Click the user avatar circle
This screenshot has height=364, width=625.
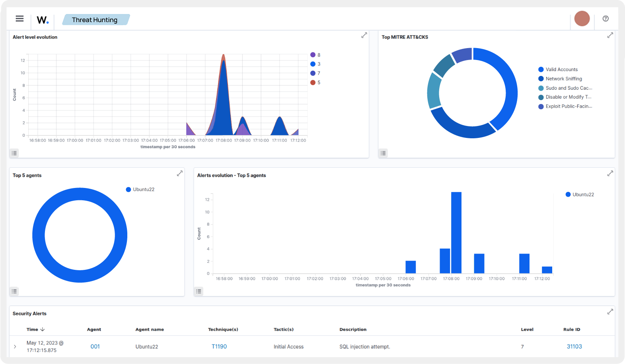tap(582, 19)
